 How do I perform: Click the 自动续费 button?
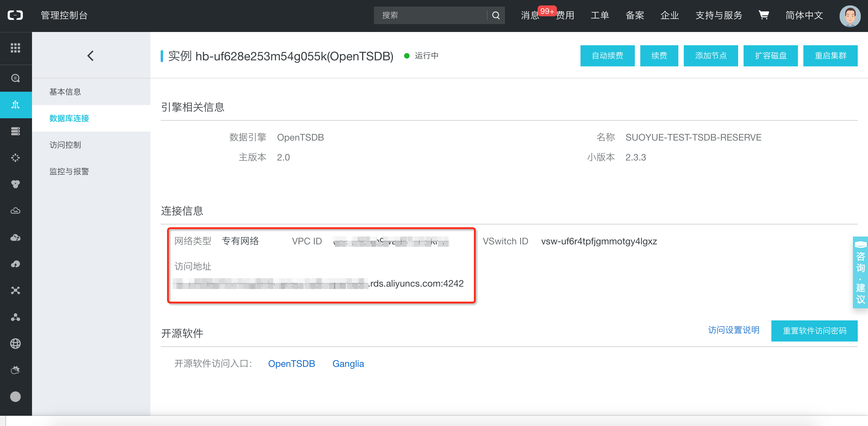click(x=607, y=56)
